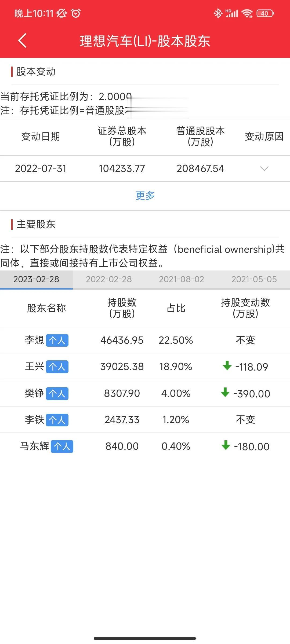
Task: Tap the holding value 2437.33
Action: 122,420
